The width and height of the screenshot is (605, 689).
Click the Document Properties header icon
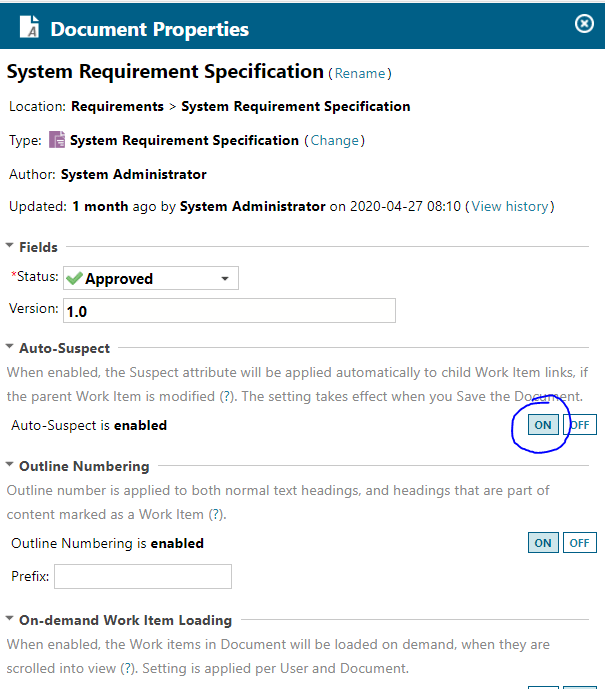(x=30, y=27)
